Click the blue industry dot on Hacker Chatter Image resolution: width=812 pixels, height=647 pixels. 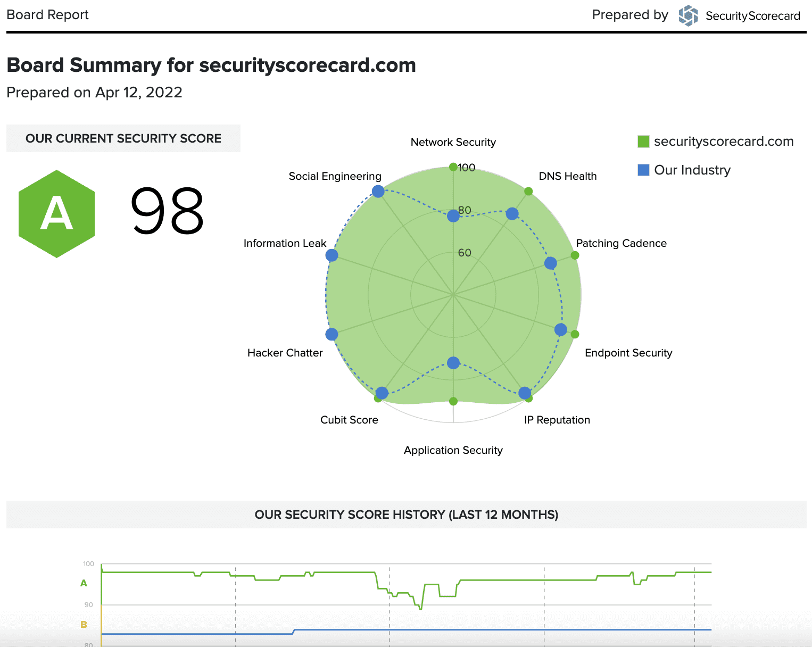pyautogui.click(x=332, y=334)
